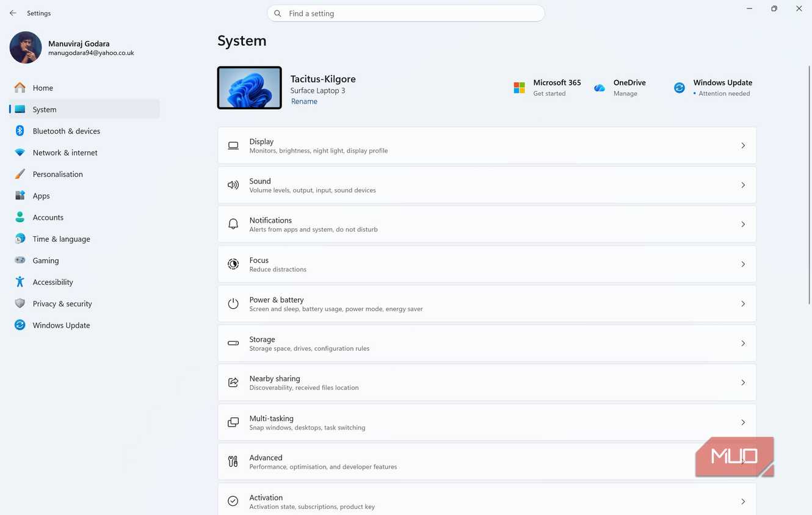Click the Apps icon in sidebar
The height and width of the screenshot is (515, 812).
[20, 196]
